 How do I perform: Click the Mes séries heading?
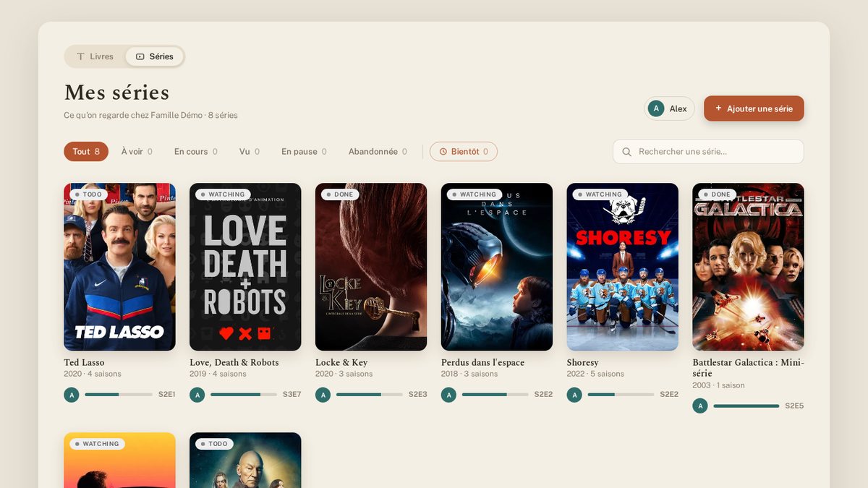coord(116,93)
